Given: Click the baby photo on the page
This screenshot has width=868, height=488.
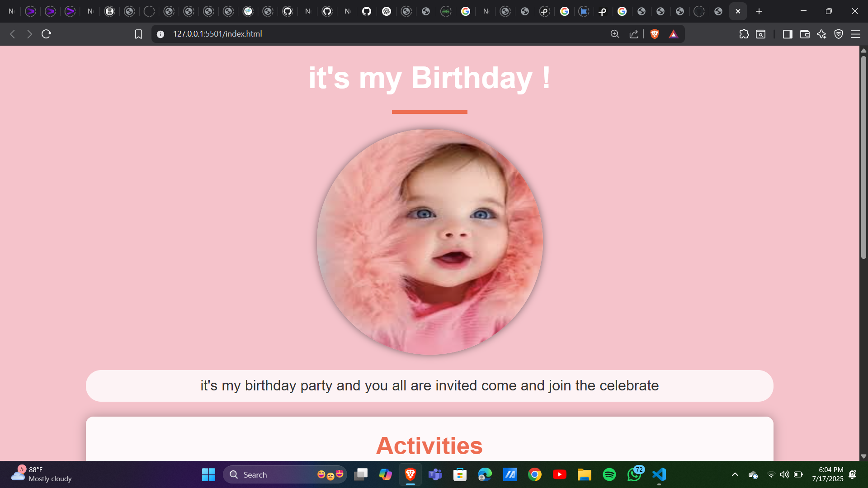Looking at the screenshot, I should coord(429,242).
